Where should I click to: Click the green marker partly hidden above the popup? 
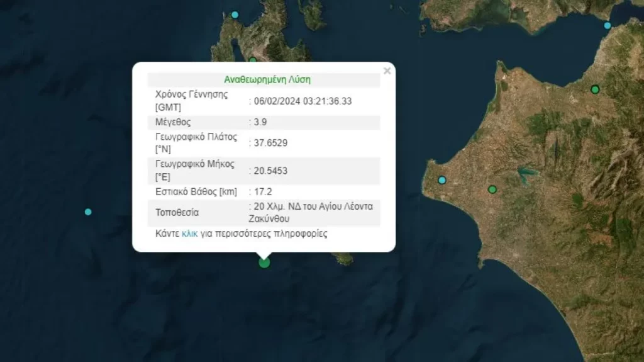click(x=252, y=60)
